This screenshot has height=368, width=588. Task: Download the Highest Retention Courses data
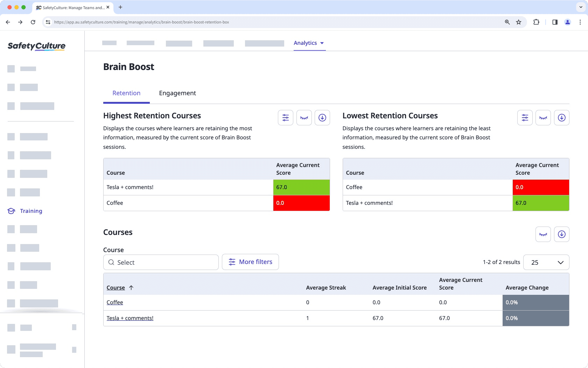click(x=322, y=118)
